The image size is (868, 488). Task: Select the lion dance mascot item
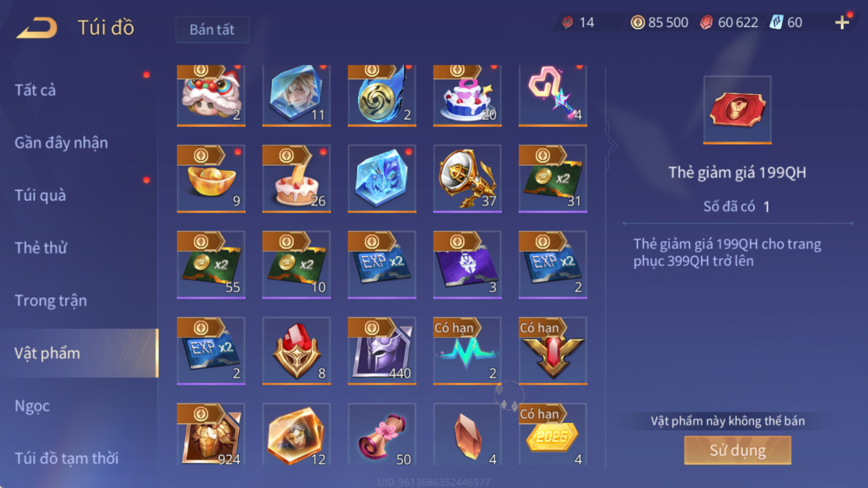point(211,95)
